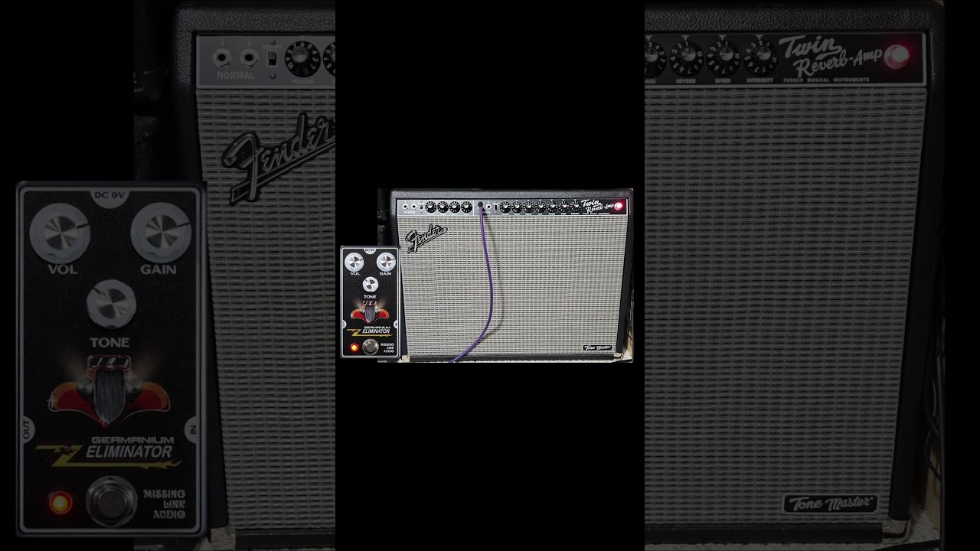
Task: Click the small Tone Master badge on center amp
Action: click(597, 348)
